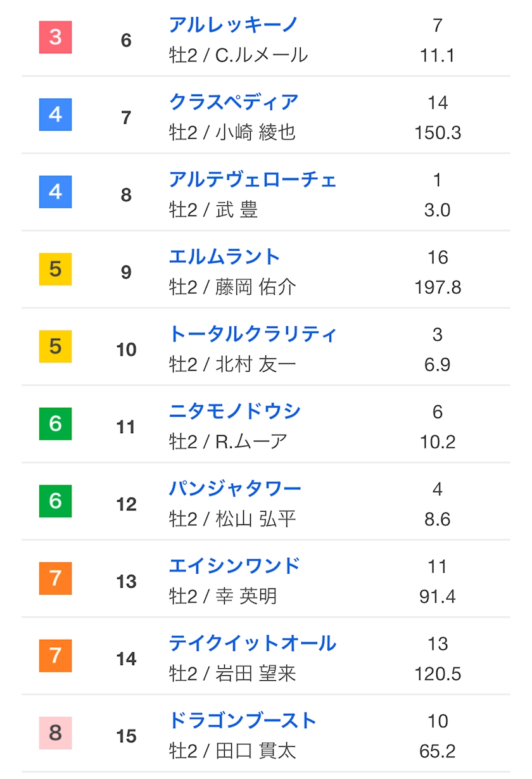This screenshot has width=532, height=779.
Task: Open エルムラント horse link
Action: pos(224,256)
